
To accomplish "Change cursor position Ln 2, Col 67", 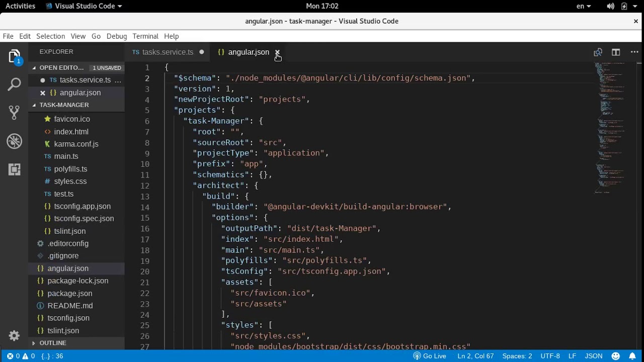I will (x=475, y=356).
